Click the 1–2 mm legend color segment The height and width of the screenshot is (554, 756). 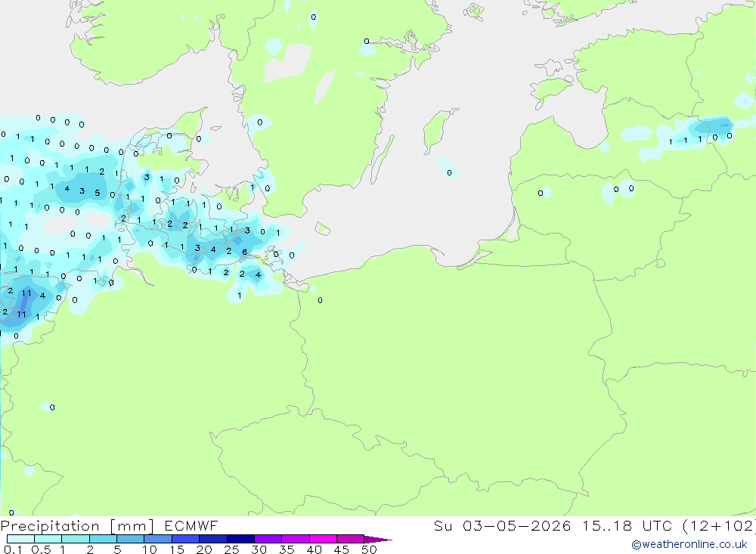pyautogui.click(x=76, y=539)
